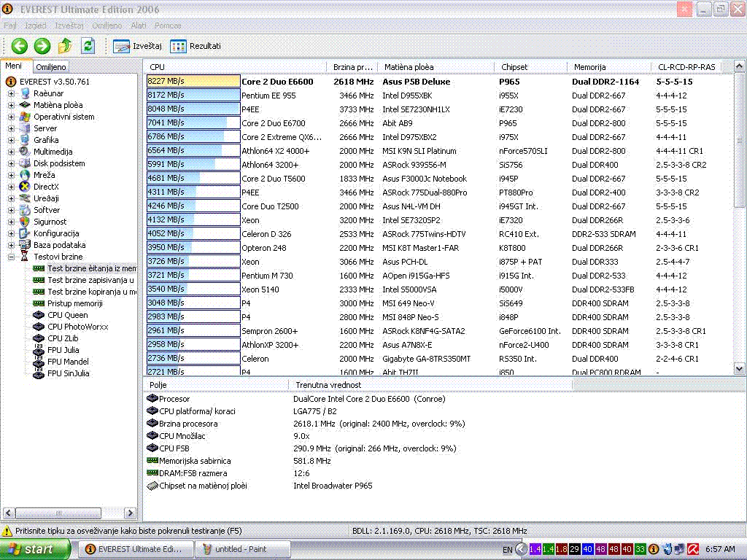Collapse the Testovi brzine tree node
Screen dimensions: 747x560
pos(11,257)
